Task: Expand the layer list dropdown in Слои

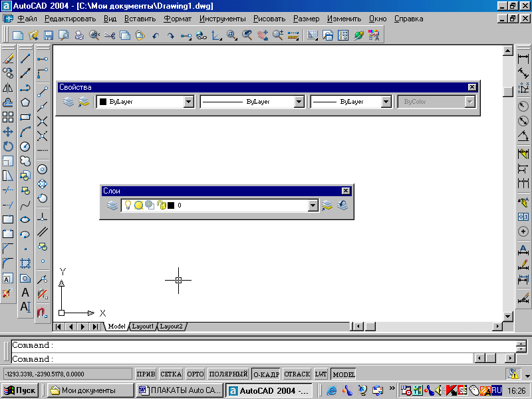Action: coord(313,205)
